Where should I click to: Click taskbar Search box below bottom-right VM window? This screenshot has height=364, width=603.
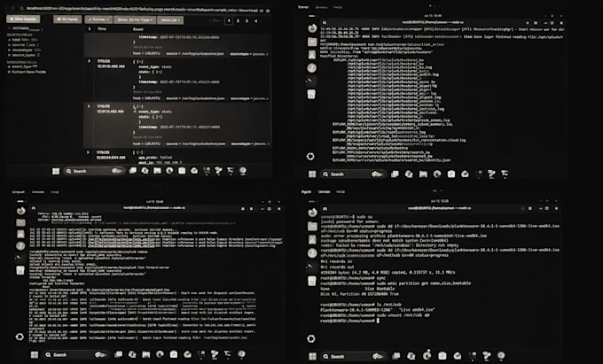pyautogui.click(x=354, y=356)
